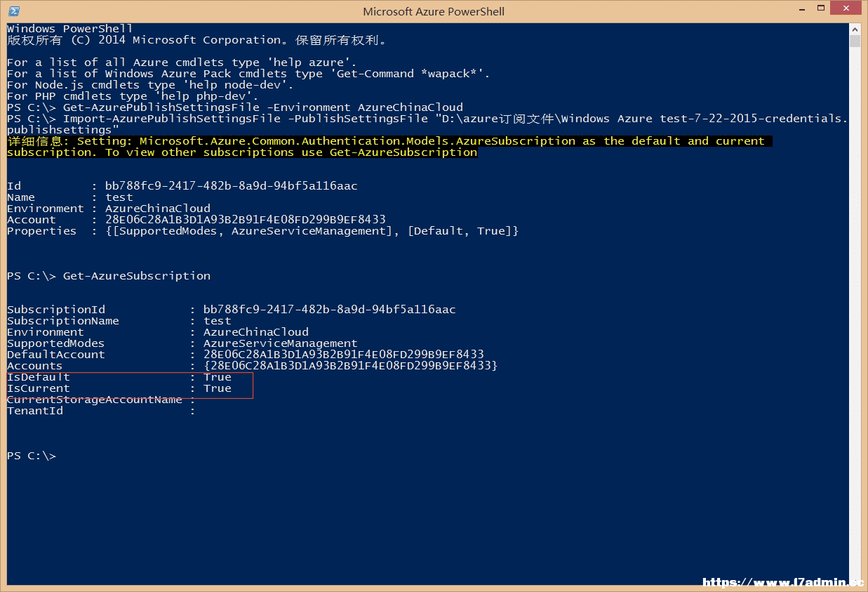Click the last empty 'PS C:\>' prompt line
The width and height of the screenshot is (868, 592).
(x=32, y=456)
